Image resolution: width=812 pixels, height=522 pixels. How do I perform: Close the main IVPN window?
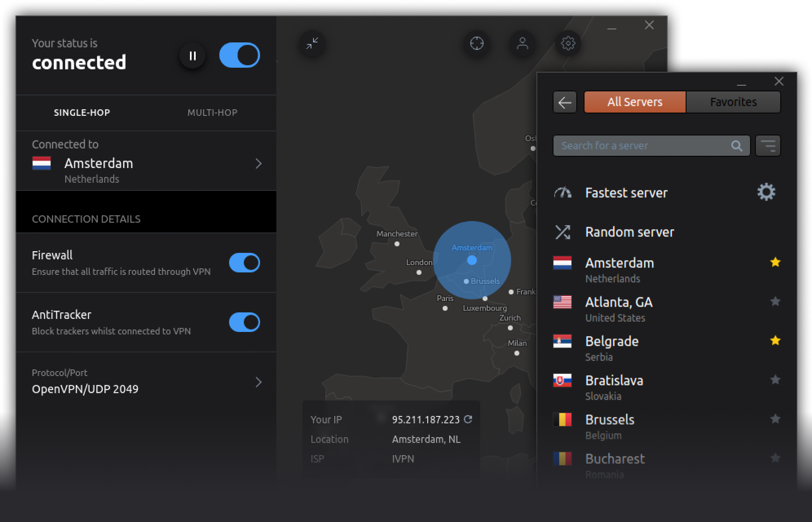[x=649, y=25]
